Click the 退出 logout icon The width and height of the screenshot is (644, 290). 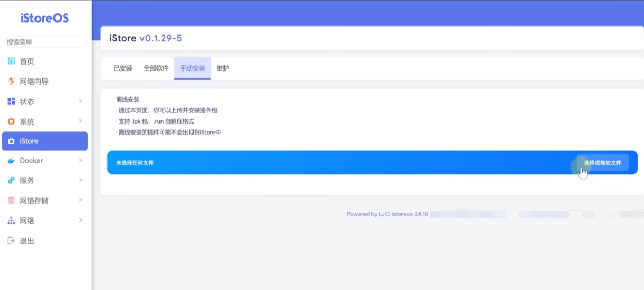click(11, 241)
